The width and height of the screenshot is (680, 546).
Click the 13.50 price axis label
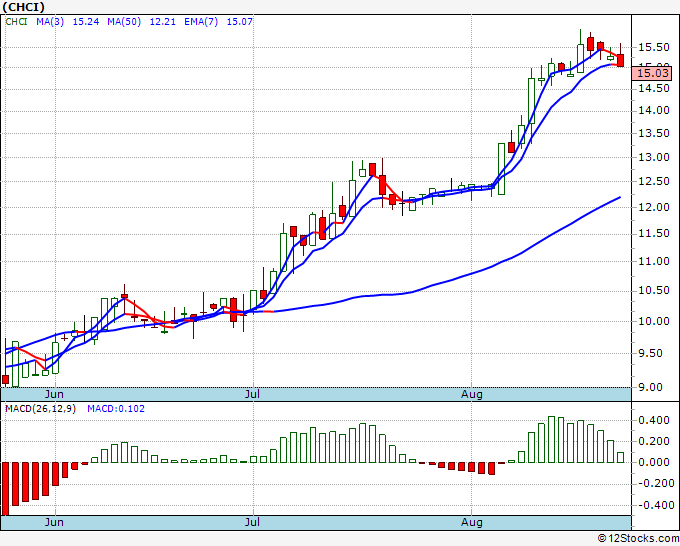tap(654, 134)
